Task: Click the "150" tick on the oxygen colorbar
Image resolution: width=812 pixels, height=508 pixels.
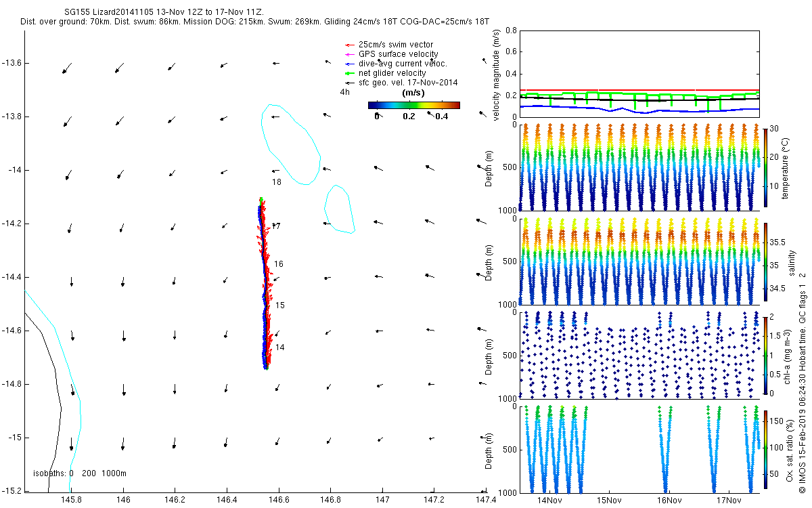Action: (x=777, y=421)
